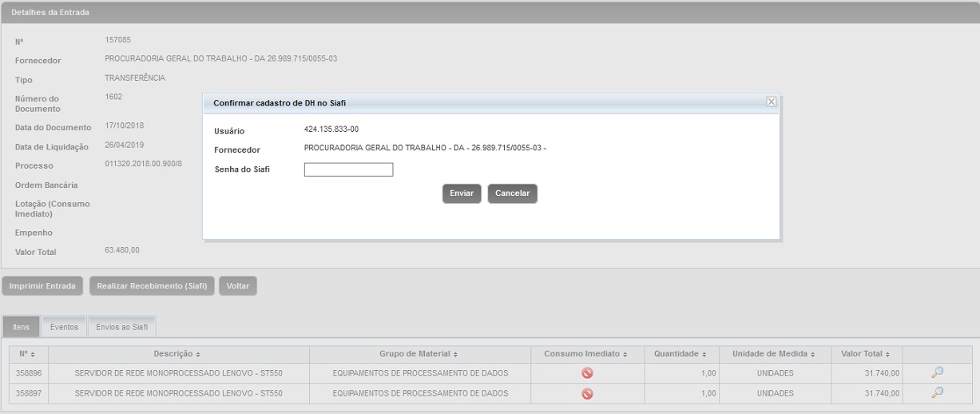980x414 pixels.
Task: Focus the Senha do Siafi password field
Action: 348,169
